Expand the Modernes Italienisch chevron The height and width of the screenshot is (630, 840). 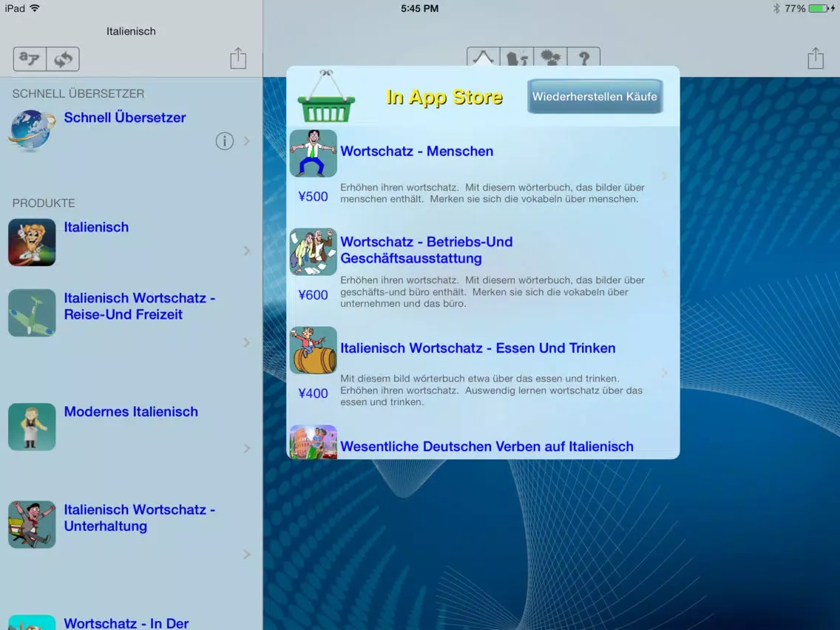point(246,448)
